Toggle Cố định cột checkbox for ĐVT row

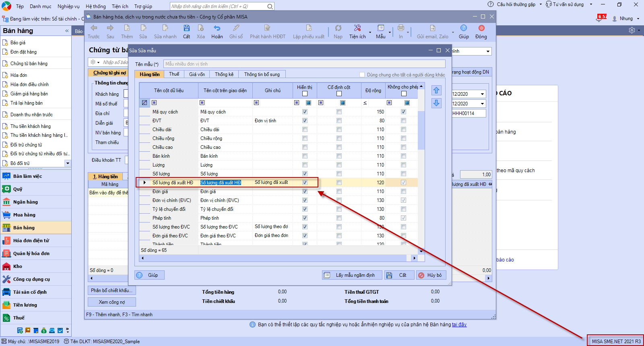pos(339,121)
